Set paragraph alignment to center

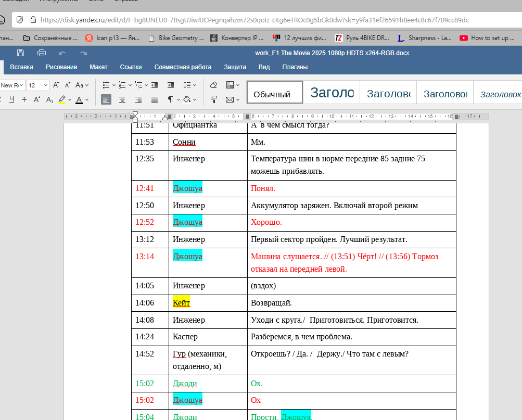(x=122, y=99)
